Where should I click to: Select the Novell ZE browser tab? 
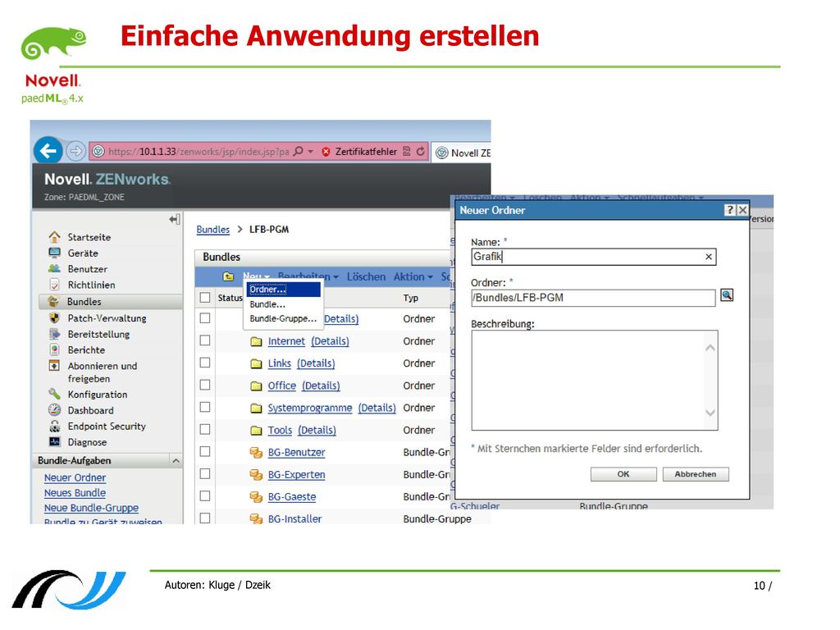(462, 153)
